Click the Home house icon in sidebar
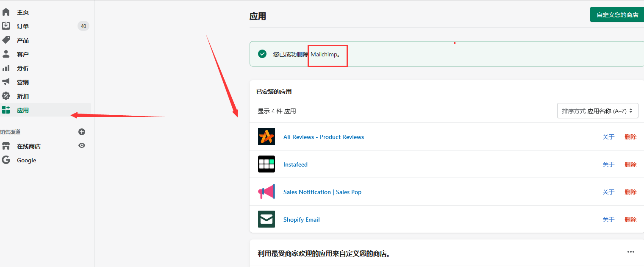The height and width of the screenshot is (267, 644). coord(6,12)
